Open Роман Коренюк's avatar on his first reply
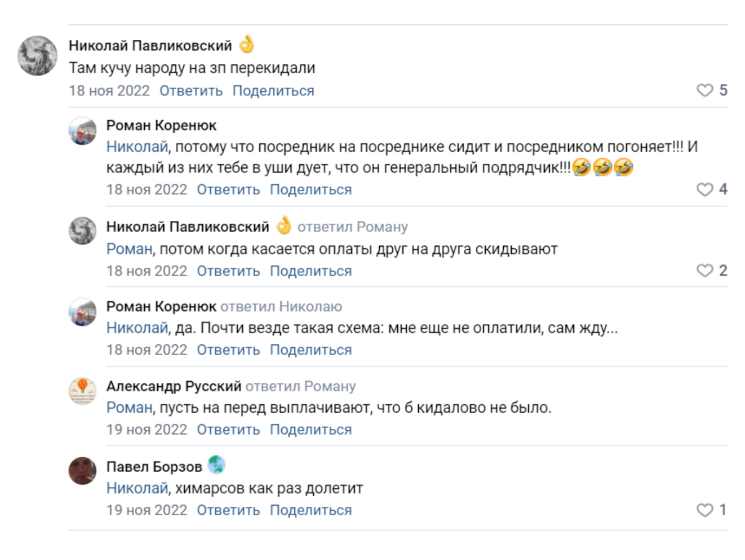 coord(82,131)
